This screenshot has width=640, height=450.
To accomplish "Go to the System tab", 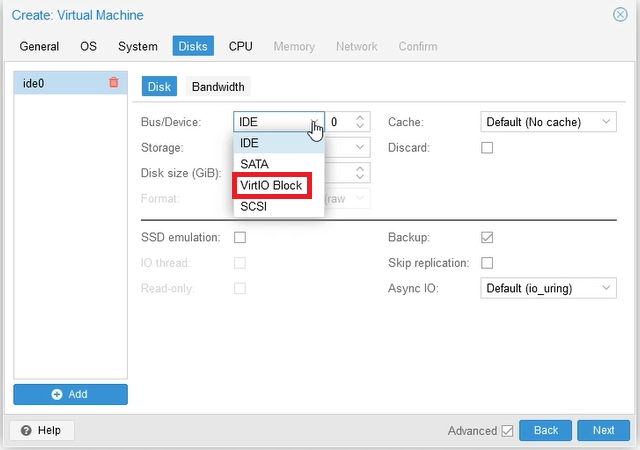I will 137,46.
